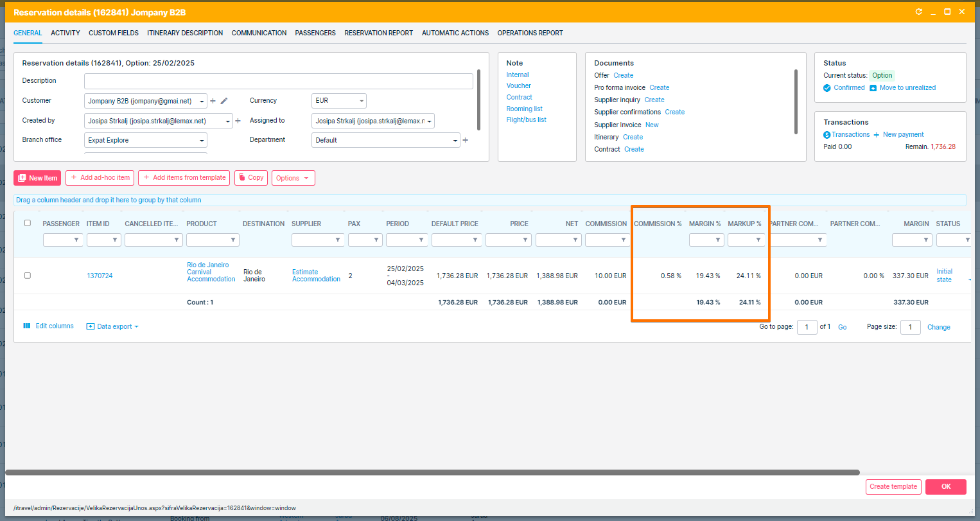The height and width of the screenshot is (521, 980).
Task: Click the refresh icon in the title bar
Action: pyautogui.click(x=918, y=12)
